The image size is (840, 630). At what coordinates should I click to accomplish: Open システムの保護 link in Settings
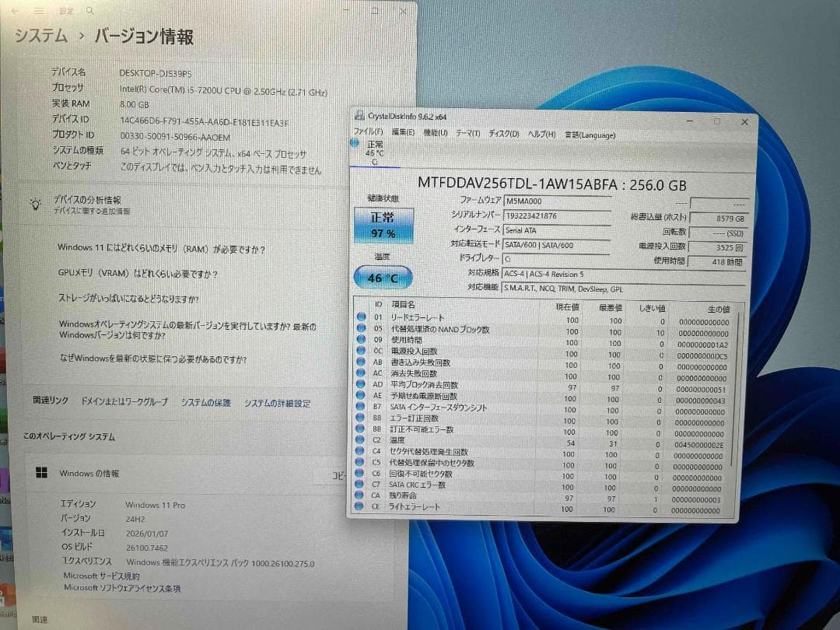point(205,402)
